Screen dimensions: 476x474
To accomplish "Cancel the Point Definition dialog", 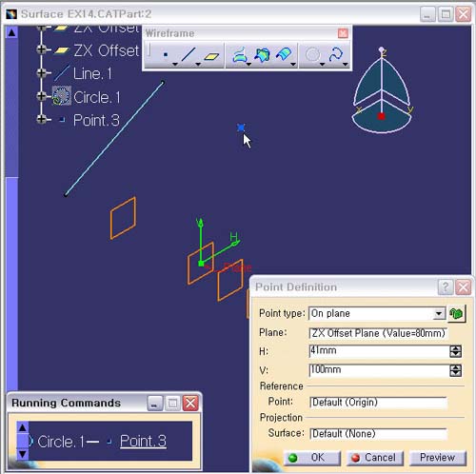I will pos(375,458).
